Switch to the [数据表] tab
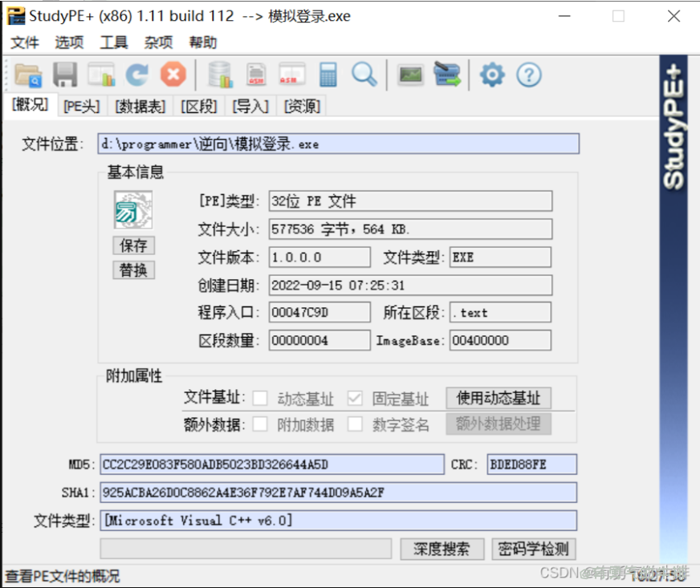Image resolution: width=700 pixels, height=588 pixels. click(x=140, y=107)
